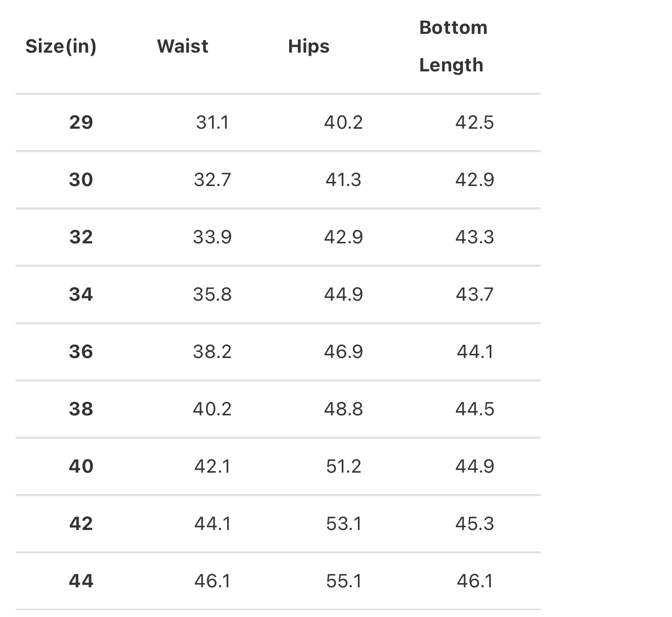Image resolution: width=672 pixels, height=617 pixels.
Task: Select size 34 row label
Action: click(x=81, y=294)
